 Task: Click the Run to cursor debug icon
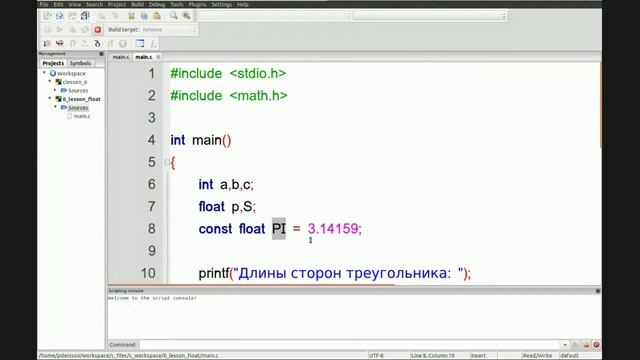[60, 43]
